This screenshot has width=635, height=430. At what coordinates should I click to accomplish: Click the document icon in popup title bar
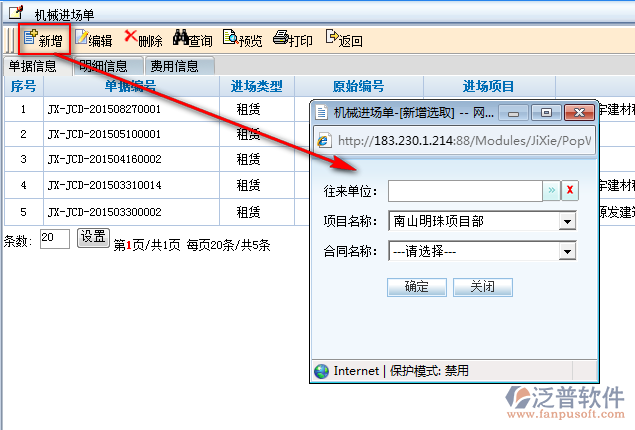(322, 112)
